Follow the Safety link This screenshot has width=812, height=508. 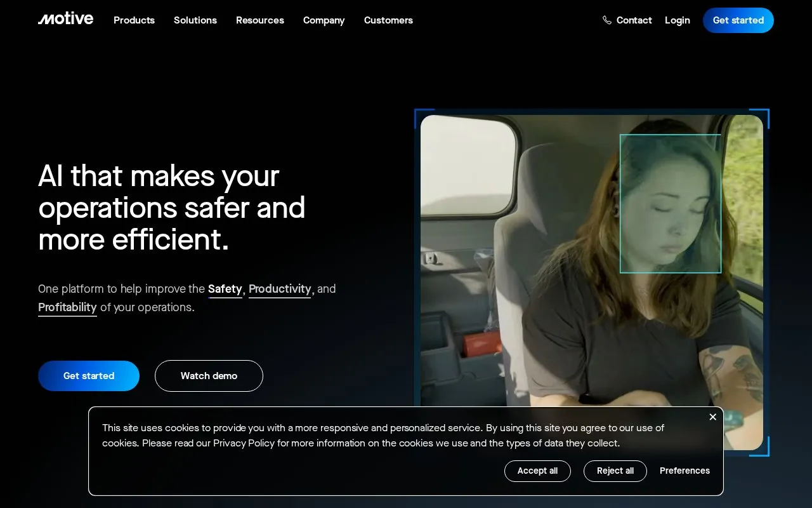[x=225, y=289]
